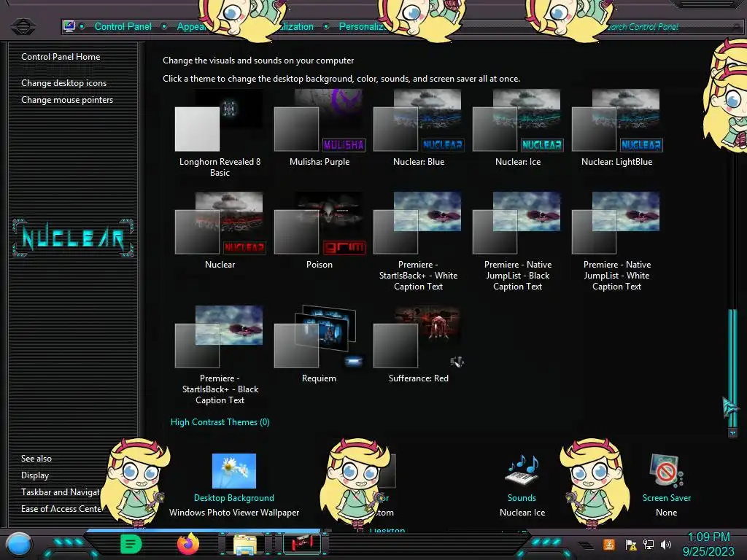Open Change desktop icons link
Viewport: 747px width, 560px height.
64,83
